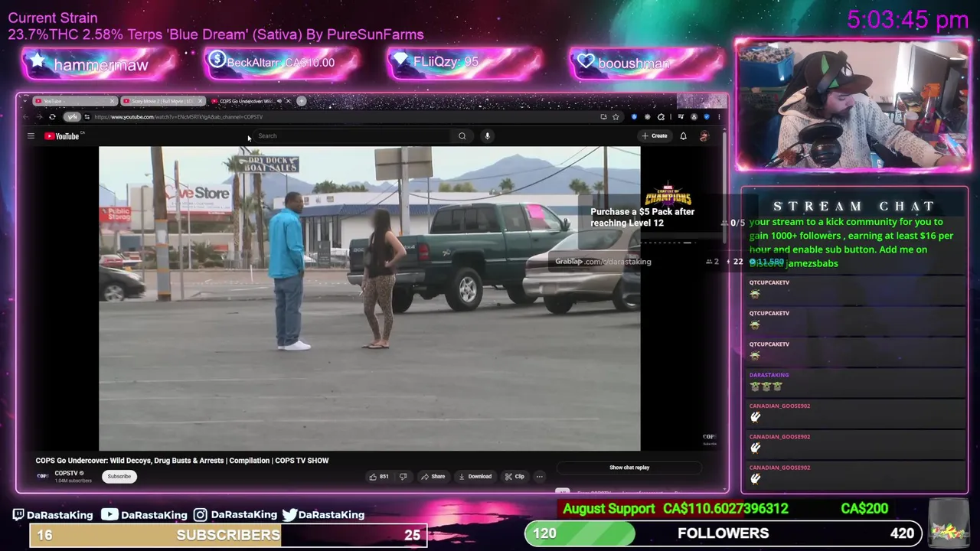Click the SUBSCRIBERS goal progress bar
980x551 pixels.
coord(228,535)
